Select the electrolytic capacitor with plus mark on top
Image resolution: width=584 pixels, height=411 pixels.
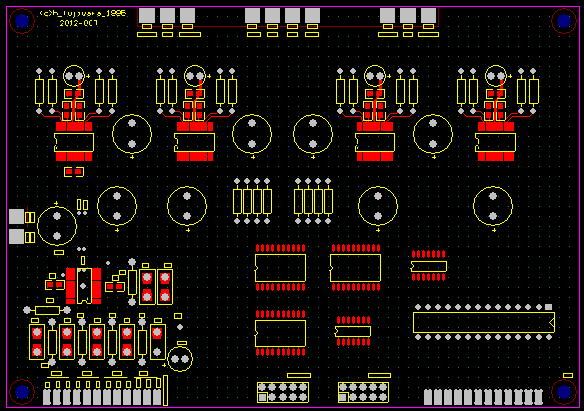tap(57, 226)
